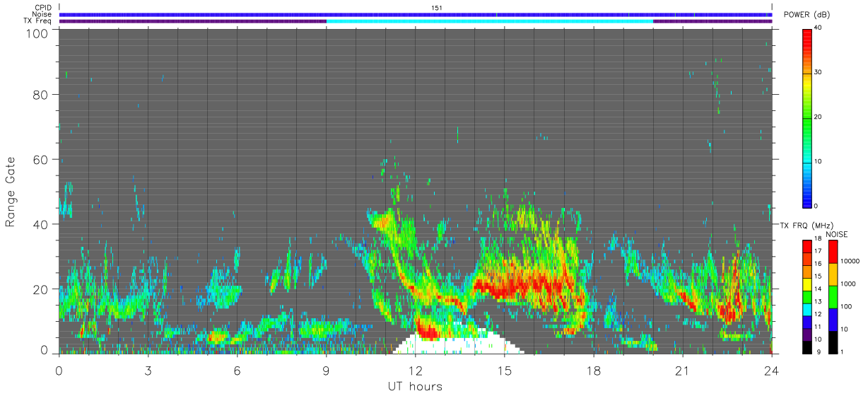Click the 40 tick on Range Gate axis
This screenshot has width=868, height=401.
[41, 224]
